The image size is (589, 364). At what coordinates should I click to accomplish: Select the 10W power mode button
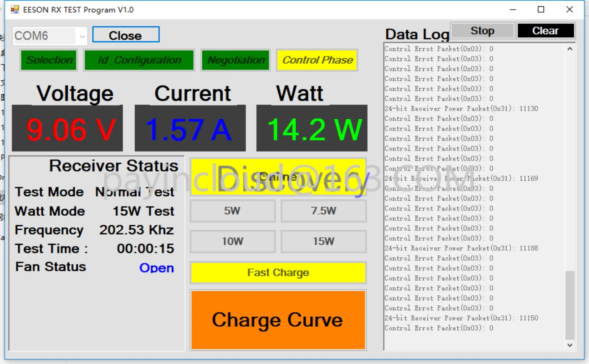pyautogui.click(x=232, y=242)
